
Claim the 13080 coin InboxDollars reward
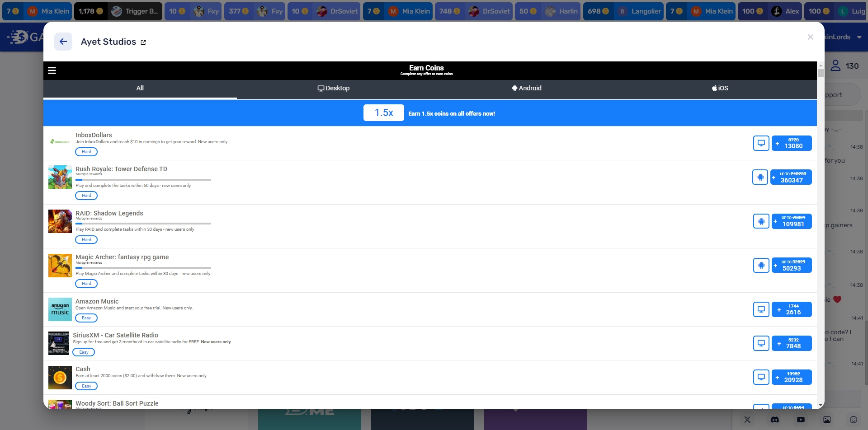click(792, 143)
